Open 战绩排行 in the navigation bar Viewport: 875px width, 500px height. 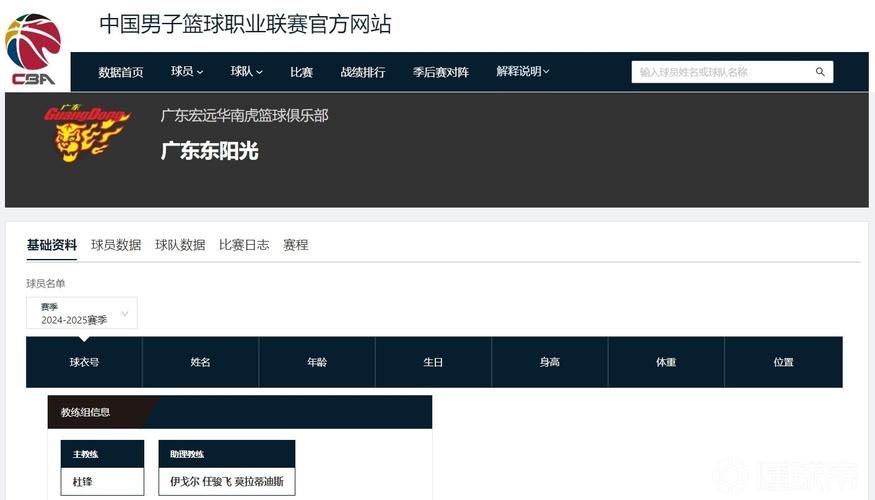(x=363, y=72)
